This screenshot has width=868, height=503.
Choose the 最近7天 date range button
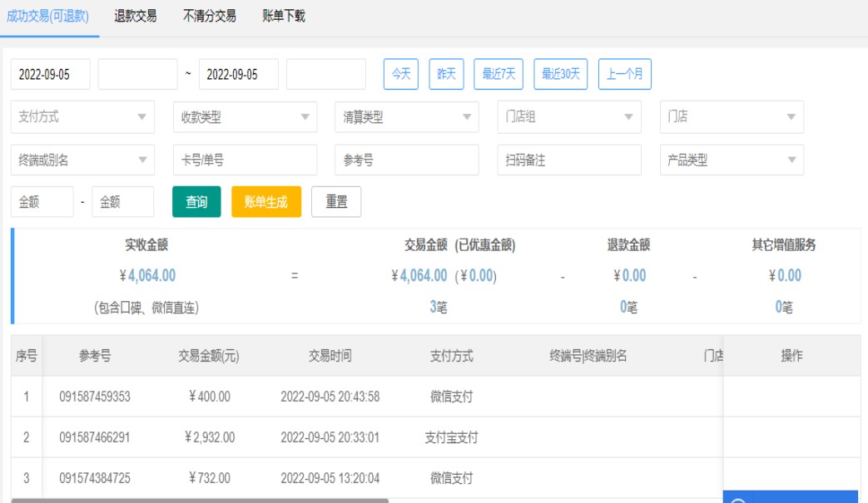click(x=498, y=74)
